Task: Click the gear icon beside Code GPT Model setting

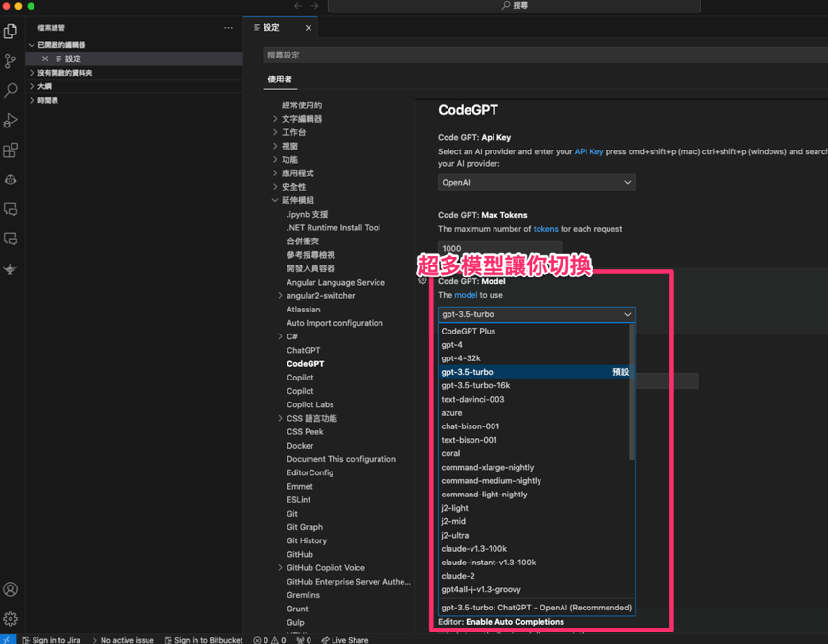Action: [423, 280]
